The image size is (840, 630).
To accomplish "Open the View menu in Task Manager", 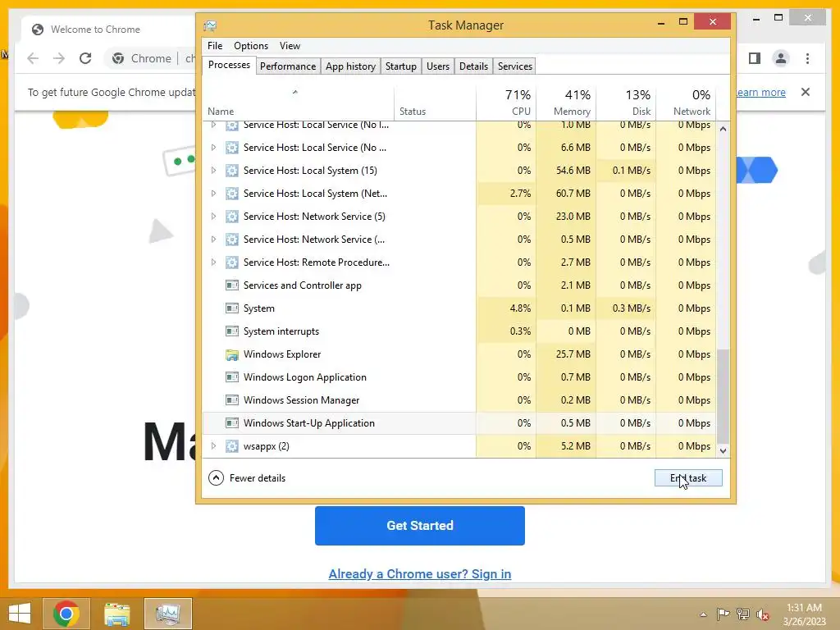I will [x=290, y=46].
